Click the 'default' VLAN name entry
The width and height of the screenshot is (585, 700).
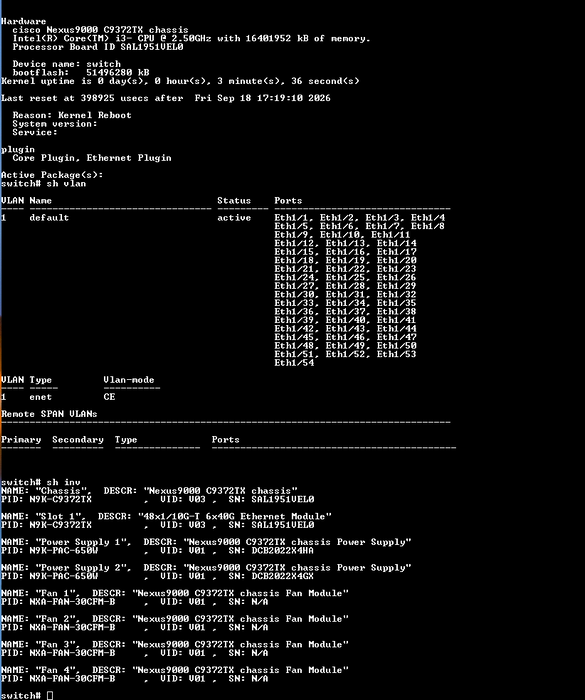coord(49,218)
